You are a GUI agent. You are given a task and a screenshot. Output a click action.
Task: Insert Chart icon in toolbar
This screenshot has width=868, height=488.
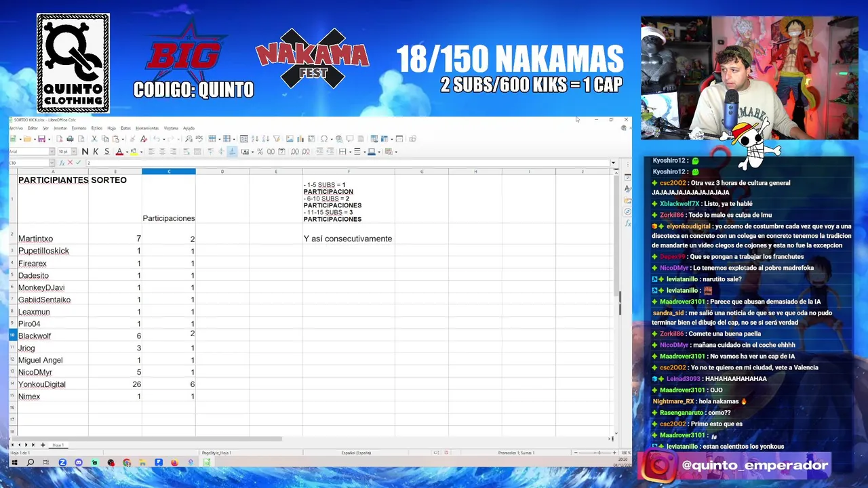click(x=300, y=139)
